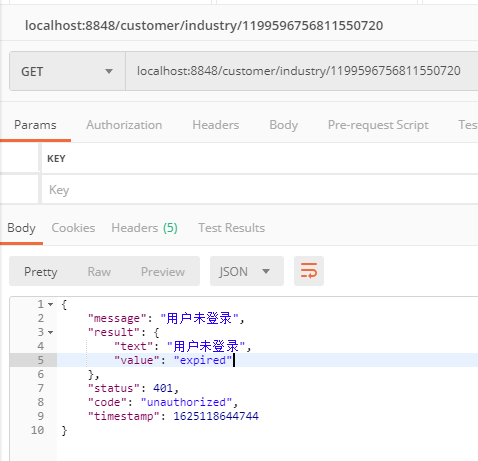The image size is (478, 461).
Task: Click the KEY column header
Action: click(56, 159)
